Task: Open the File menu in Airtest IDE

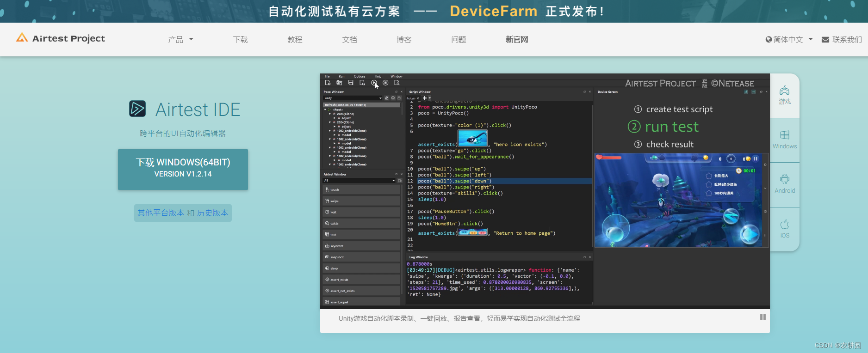Action: [327, 76]
